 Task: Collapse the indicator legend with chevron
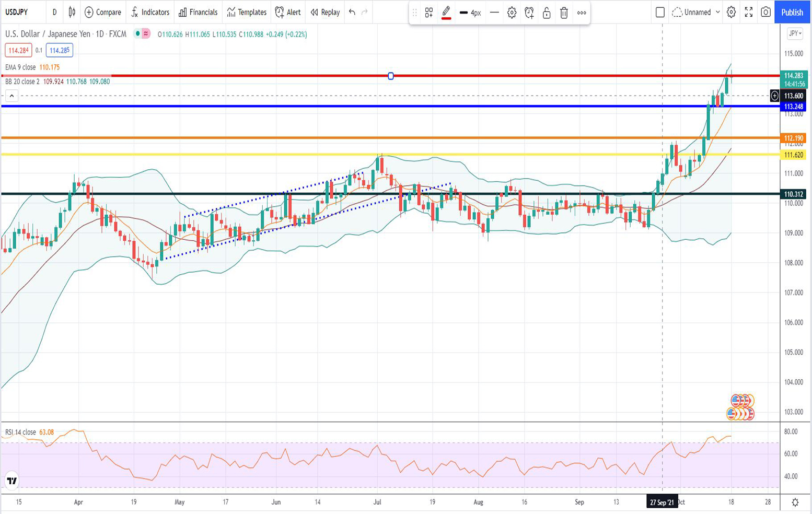pos(11,96)
